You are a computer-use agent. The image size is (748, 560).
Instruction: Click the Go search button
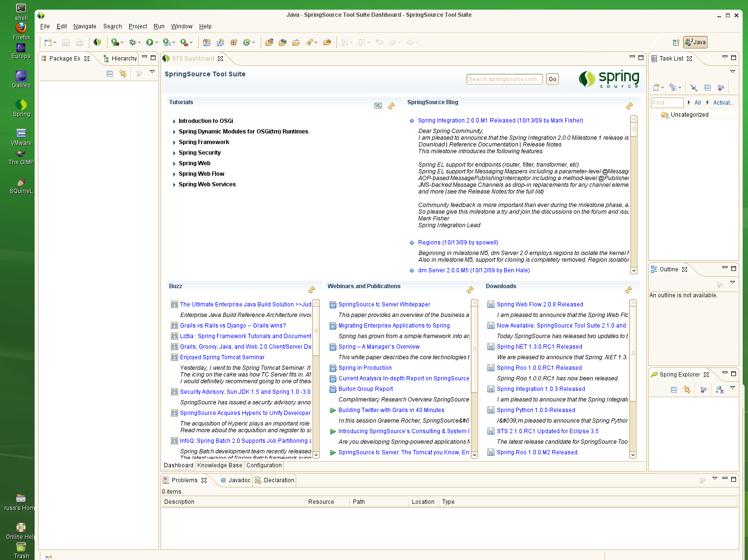[553, 79]
